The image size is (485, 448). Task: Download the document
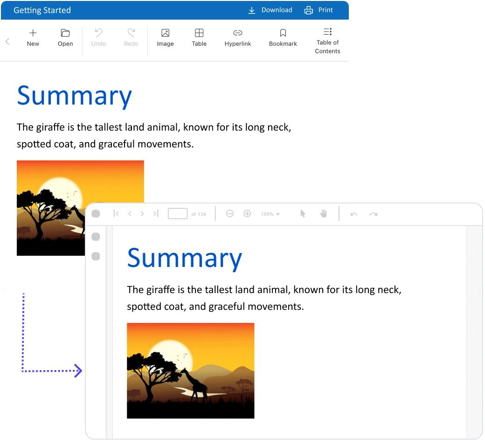coord(270,10)
